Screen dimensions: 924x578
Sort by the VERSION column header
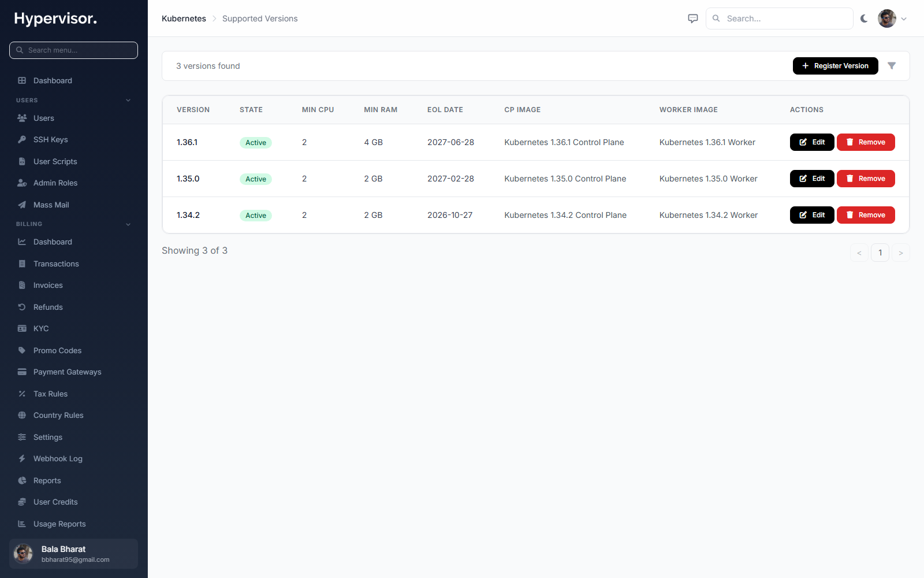tap(193, 110)
